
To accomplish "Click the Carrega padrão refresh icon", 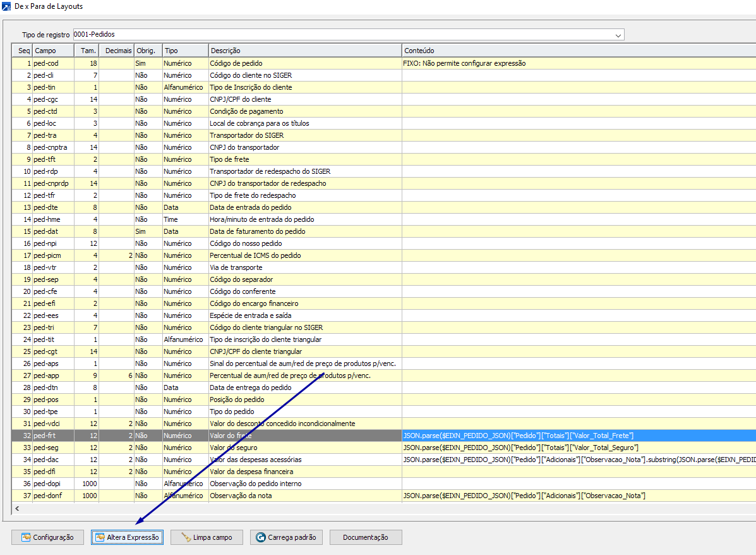I will (260, 537).
